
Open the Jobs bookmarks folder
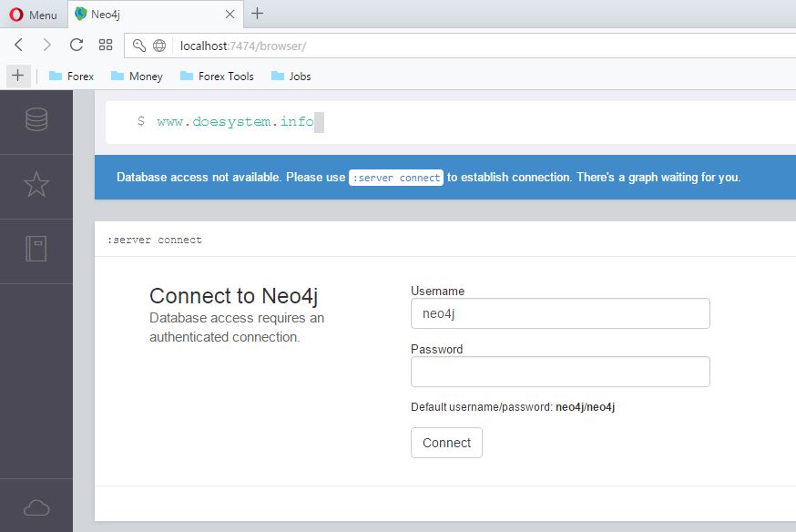pyautogui.click(x=291, y=77)
